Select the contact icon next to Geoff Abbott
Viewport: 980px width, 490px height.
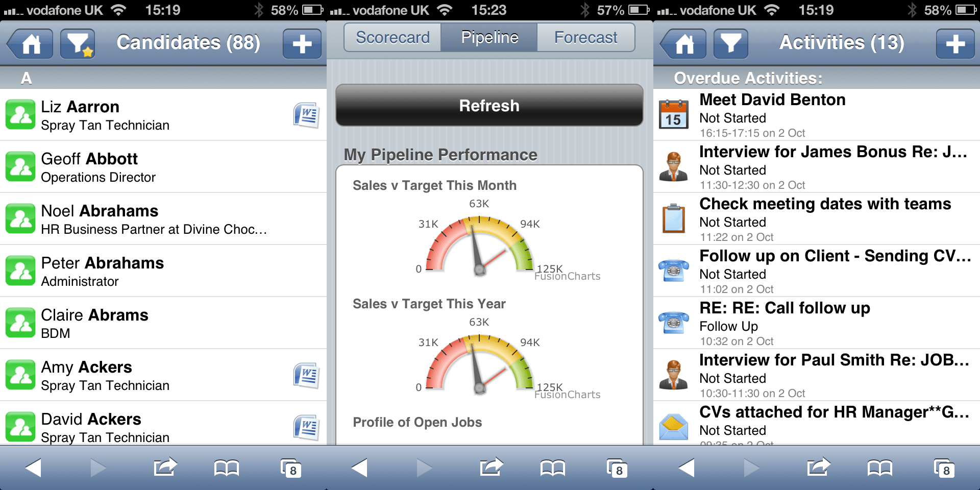tap(20, 166)
